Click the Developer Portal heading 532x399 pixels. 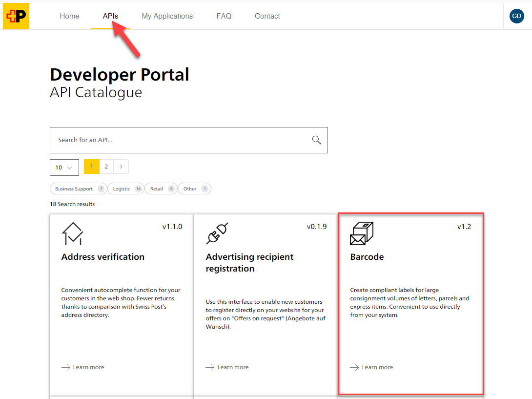coord(120,75)
